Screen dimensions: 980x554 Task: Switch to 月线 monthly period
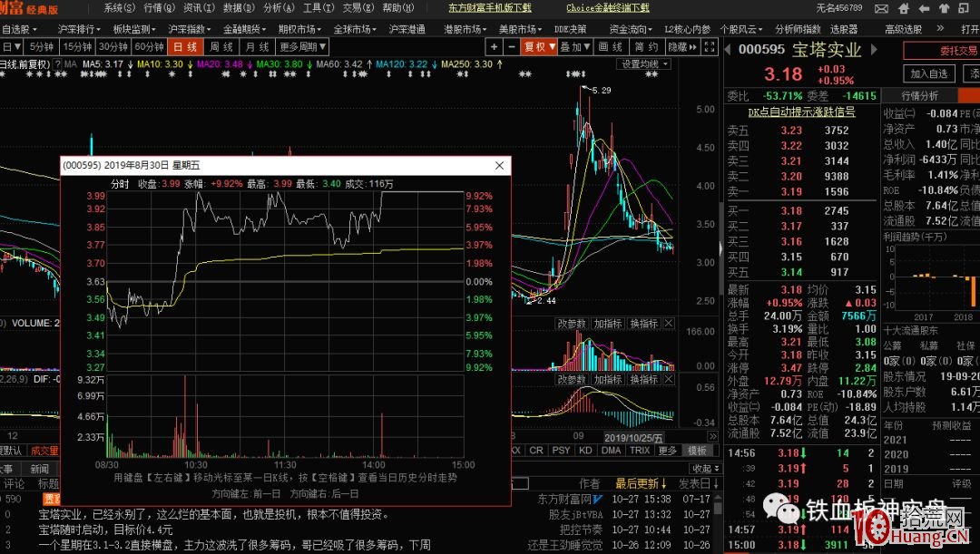click(x=258, y=47)
